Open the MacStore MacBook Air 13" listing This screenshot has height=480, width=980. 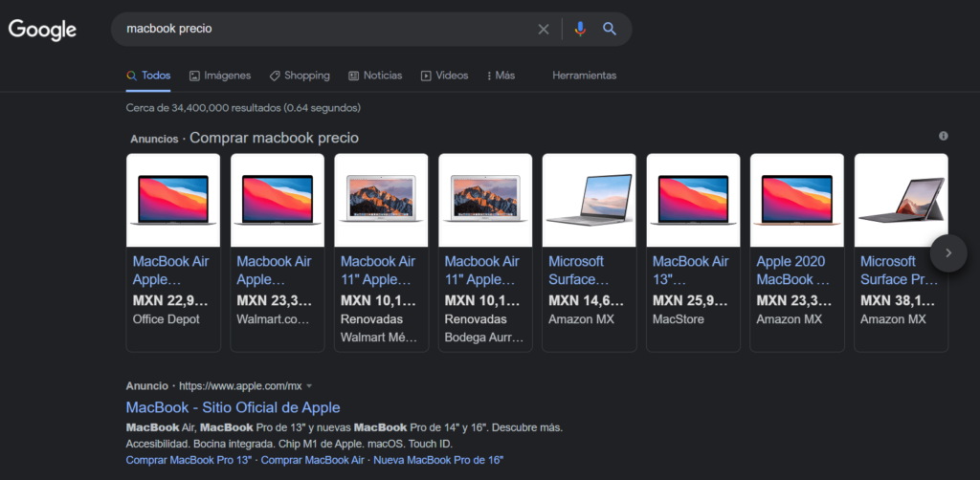point(693,270)
